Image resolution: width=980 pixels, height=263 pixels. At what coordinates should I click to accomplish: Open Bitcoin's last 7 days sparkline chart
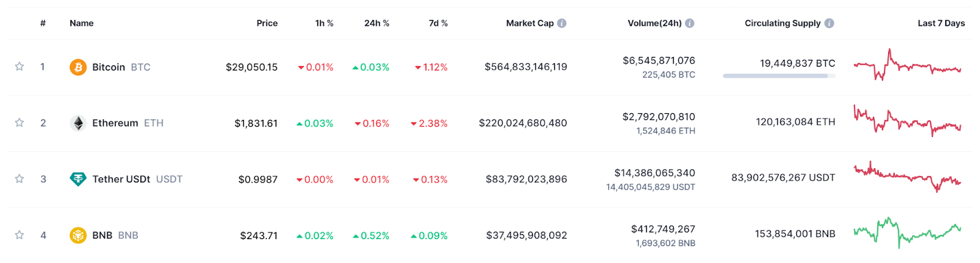point(907,65)
